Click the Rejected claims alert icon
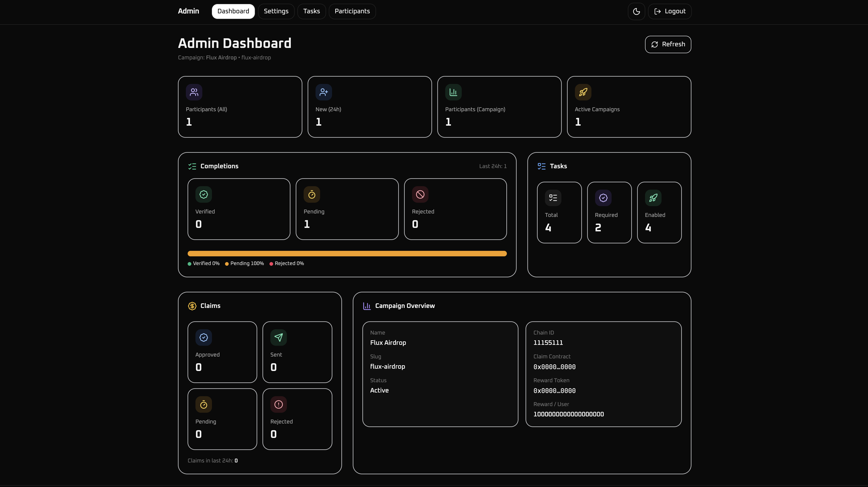The width and height of the screenshot is (868, 487). coord(278,404)
